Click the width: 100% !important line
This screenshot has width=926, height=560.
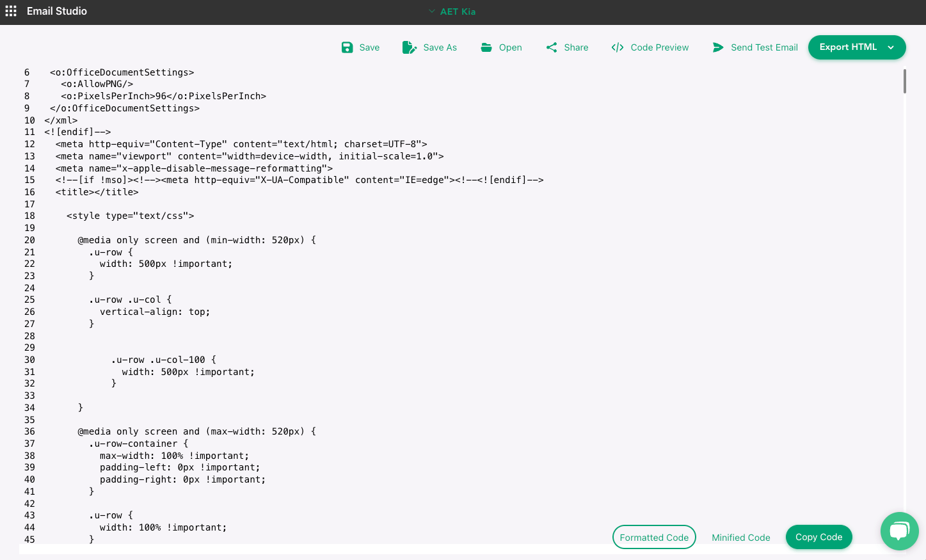(163, 527)
